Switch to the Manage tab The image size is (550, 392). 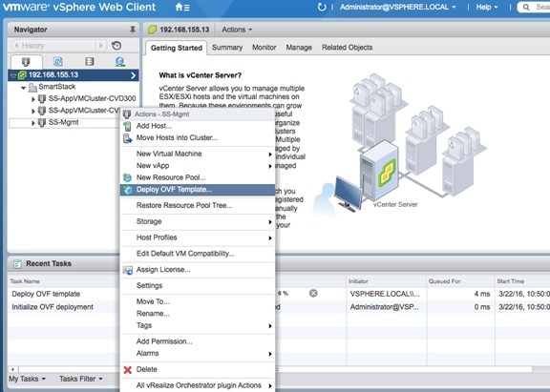[299, 48]
